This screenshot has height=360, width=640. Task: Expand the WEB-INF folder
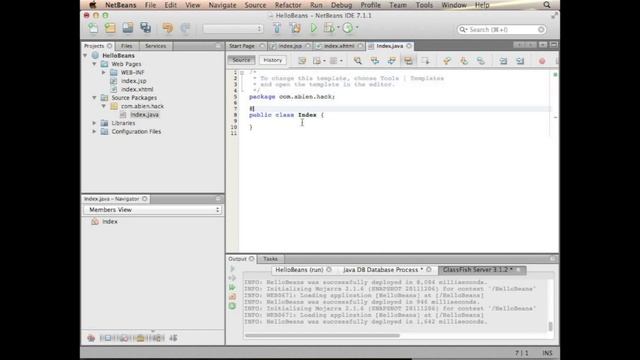coord(104,72)
